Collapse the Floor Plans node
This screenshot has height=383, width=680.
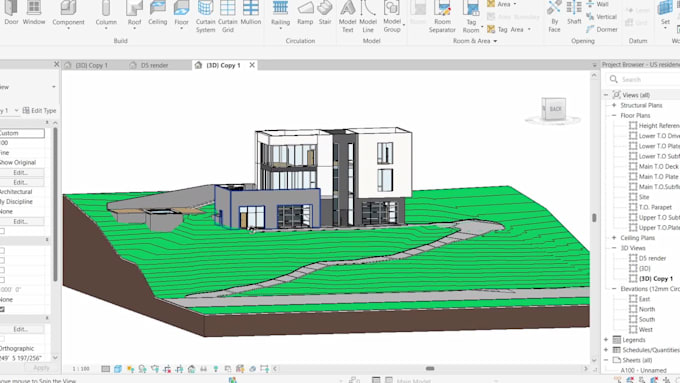[614, 115]
